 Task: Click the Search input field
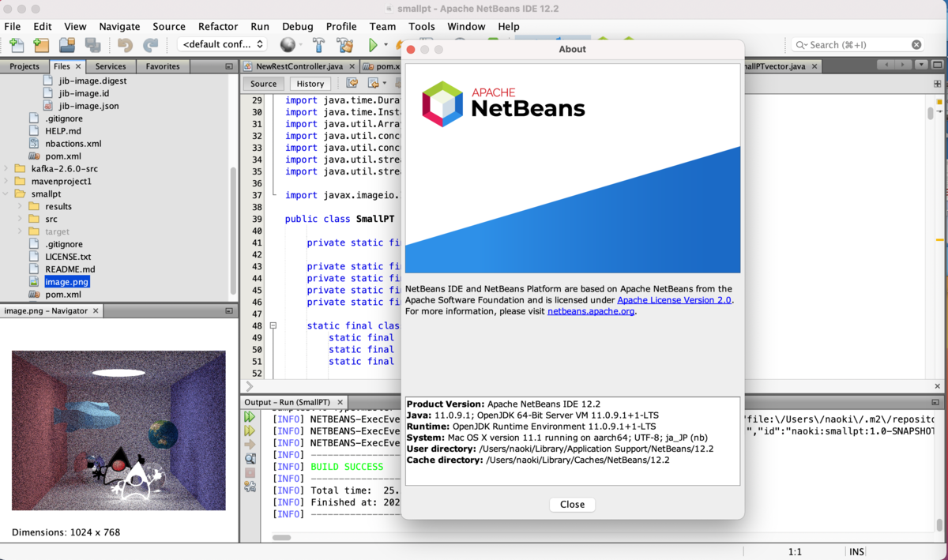point(857,45)
